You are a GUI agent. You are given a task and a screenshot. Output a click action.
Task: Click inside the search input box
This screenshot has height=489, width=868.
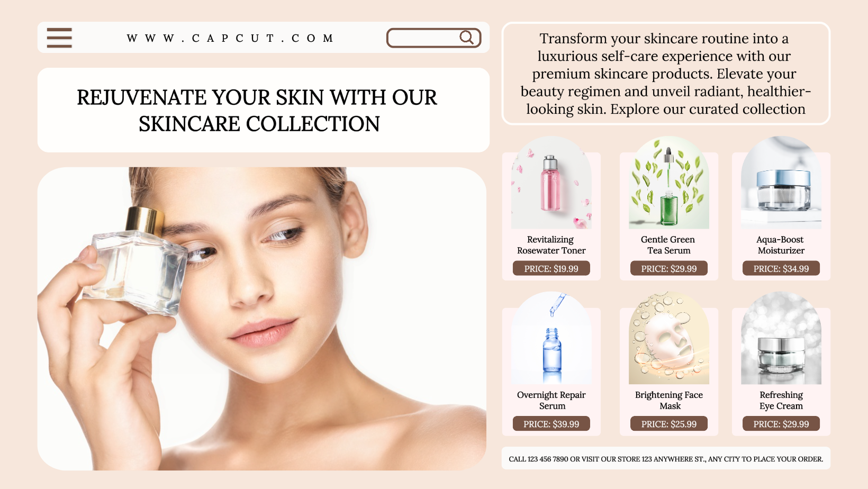(433, 38)
